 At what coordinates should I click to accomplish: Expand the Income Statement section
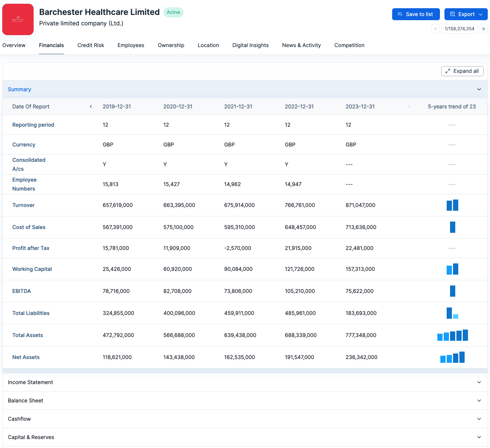(x=245, y=382)
